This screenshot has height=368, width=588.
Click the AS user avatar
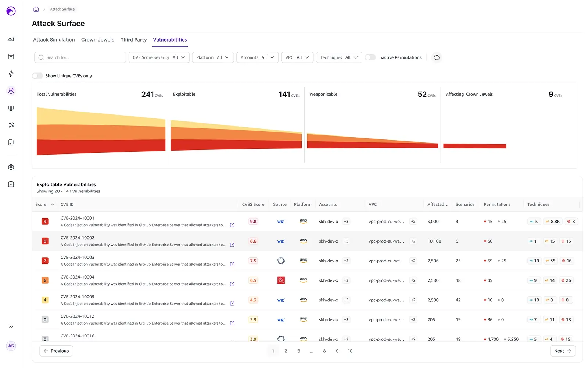tap(11, 346)
